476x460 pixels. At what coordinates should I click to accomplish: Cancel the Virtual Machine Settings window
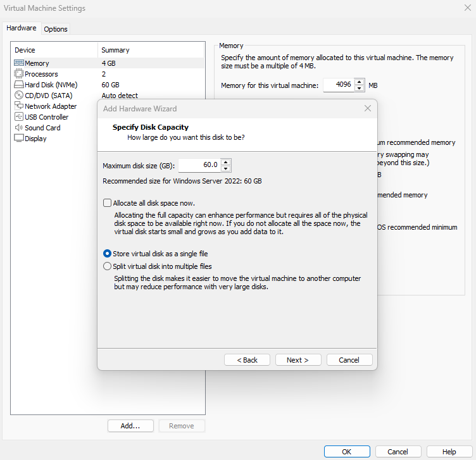[398, 452]
